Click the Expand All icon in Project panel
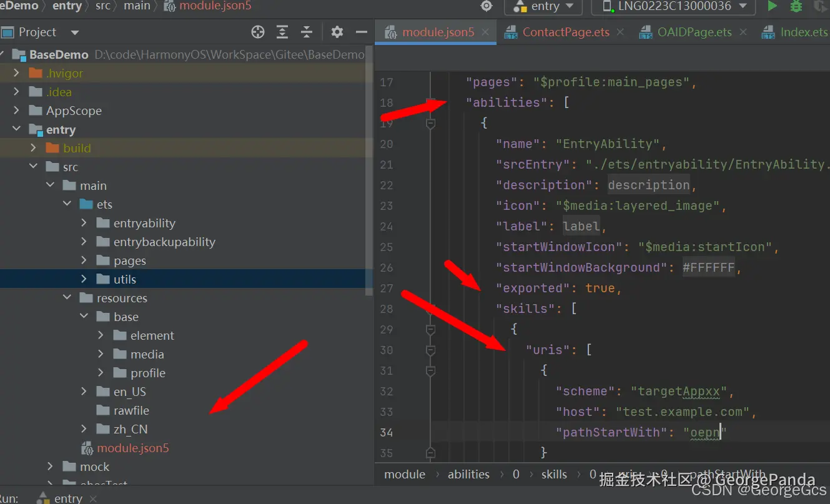Image resolution: width=830 pixels, height=504 pixels. 282,32
